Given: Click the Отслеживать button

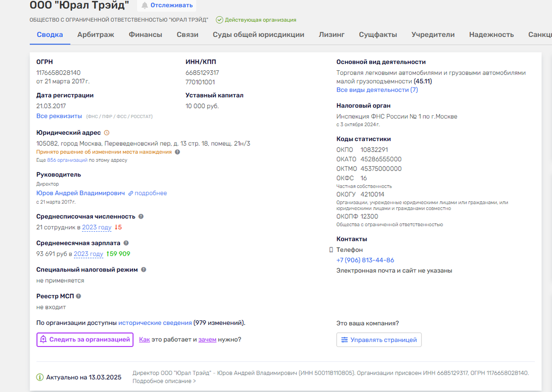Looking at the screenshot, I should coord(167,6).
